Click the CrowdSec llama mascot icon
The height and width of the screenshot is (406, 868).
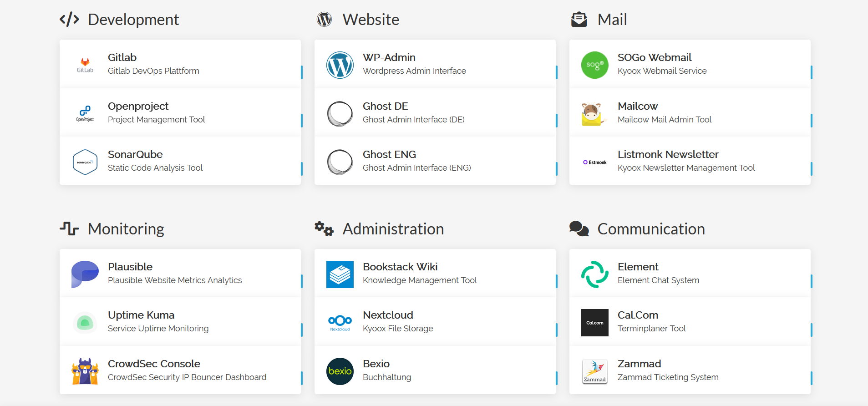click(85, 371)
